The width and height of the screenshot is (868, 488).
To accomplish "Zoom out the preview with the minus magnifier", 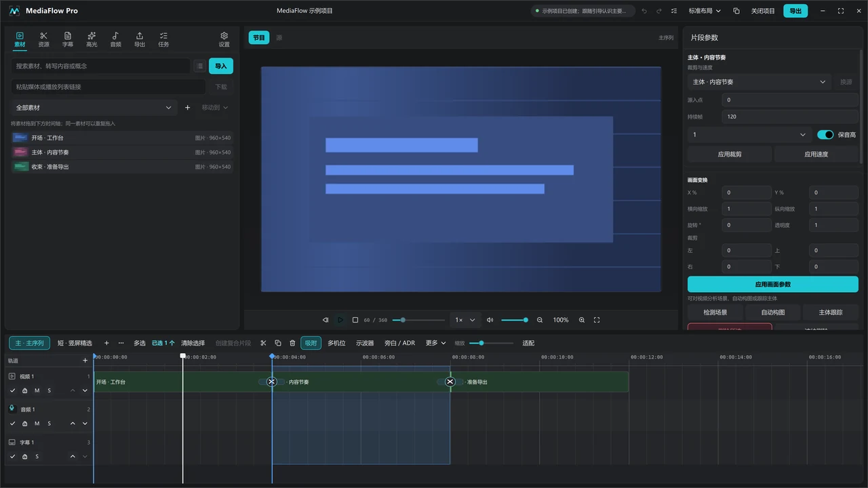I will 540,320.
